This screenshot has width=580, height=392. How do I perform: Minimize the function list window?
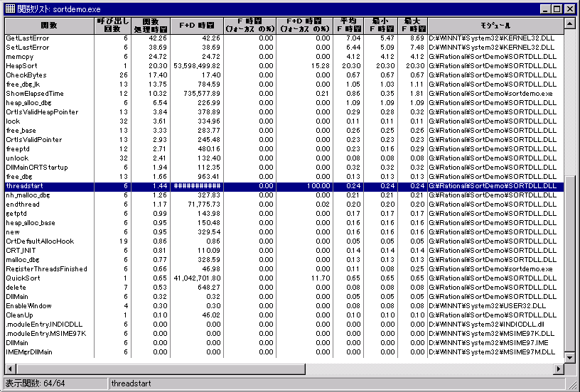click(x=545, y=9)
